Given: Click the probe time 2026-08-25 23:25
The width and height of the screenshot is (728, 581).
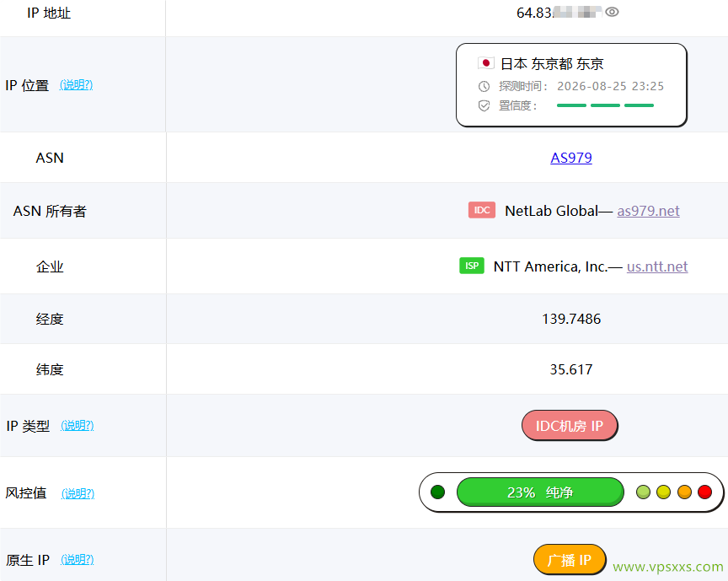Looking at the screenshot, I should pos(611,87).
